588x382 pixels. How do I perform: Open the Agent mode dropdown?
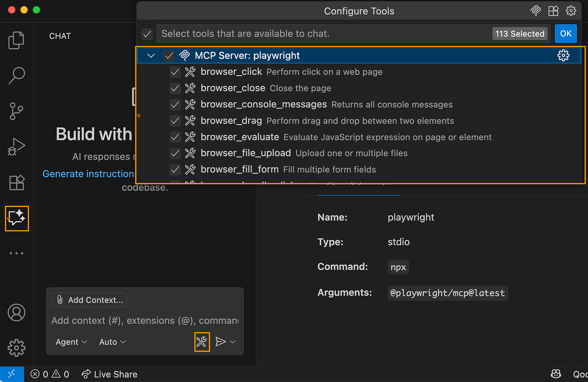click(71, 342)
